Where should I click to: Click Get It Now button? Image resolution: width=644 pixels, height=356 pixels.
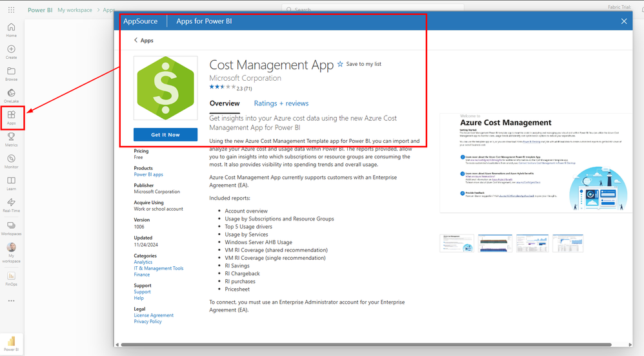(x=166, y=134)
